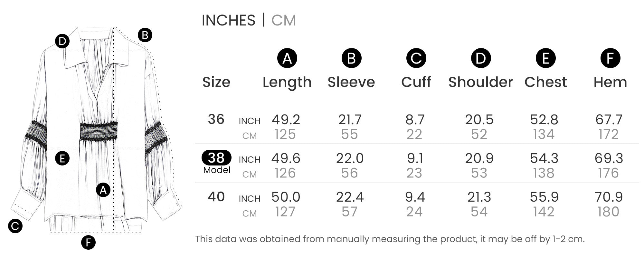Click the C badge above Cuff
This screenshot has height=260, width=644.
coord(416,58)
